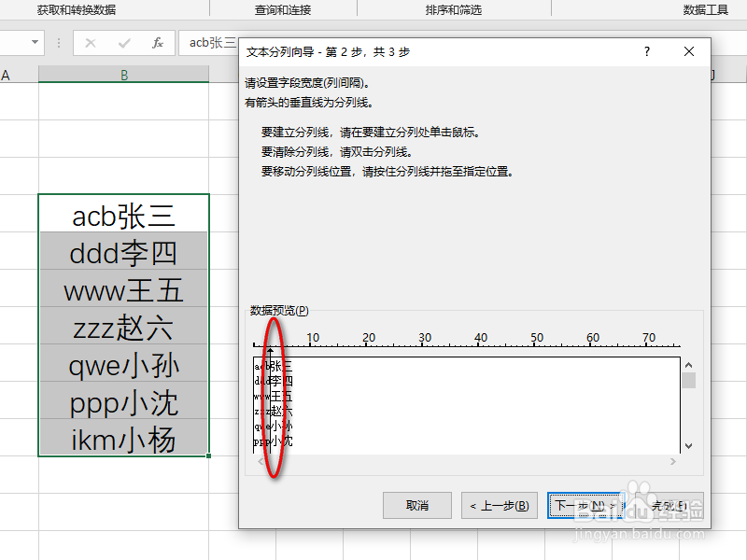Click the formula bar expand dots handle
747x560 pixels.
click(59, 43)
